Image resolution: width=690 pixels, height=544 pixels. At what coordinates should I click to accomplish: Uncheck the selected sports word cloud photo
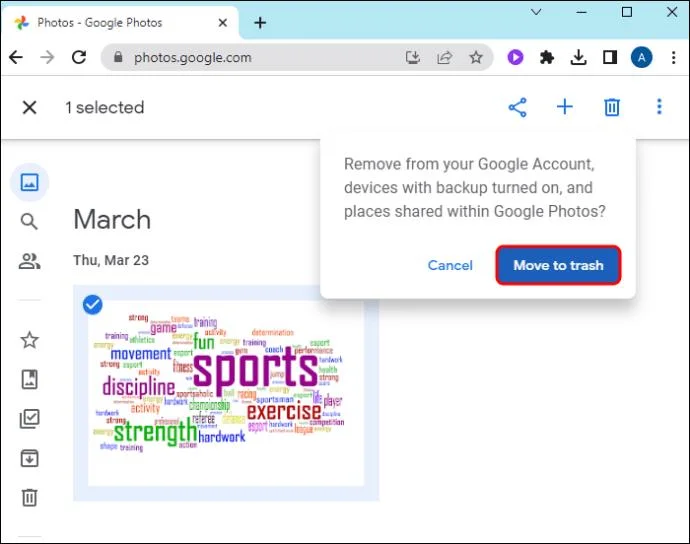click(x=92, y=305)
